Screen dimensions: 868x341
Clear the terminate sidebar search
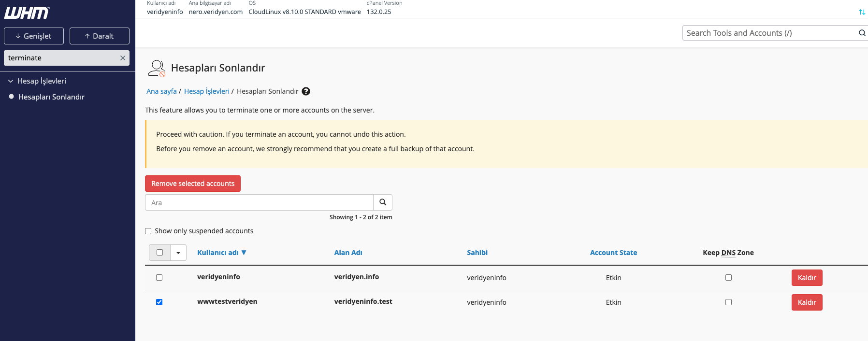(x=123, y=58)
